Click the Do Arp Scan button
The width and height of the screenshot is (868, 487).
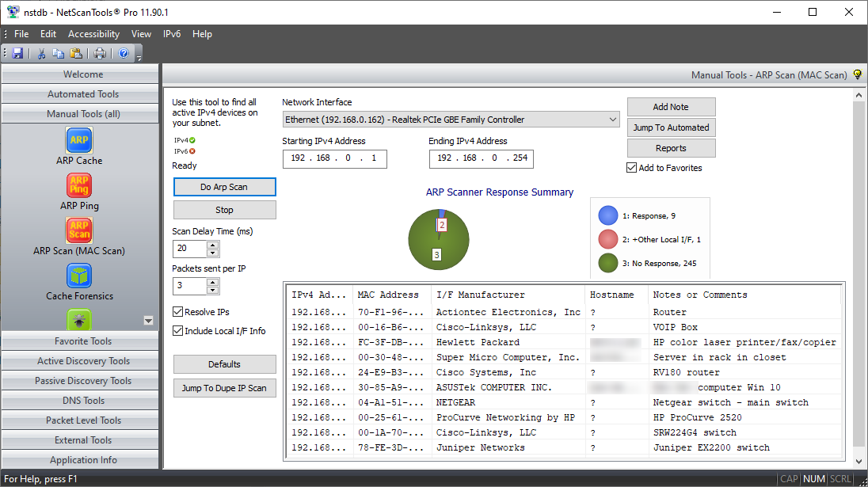[x=224, y=187]
